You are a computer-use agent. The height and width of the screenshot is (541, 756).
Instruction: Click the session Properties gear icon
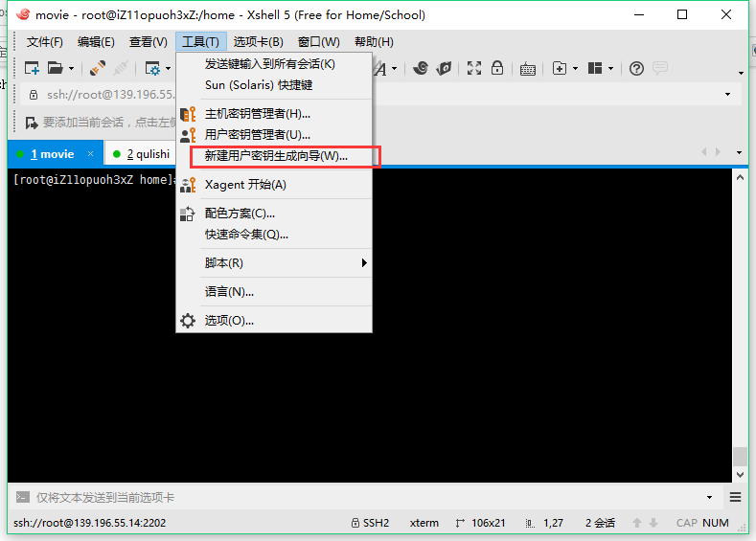tap(153, 68)
